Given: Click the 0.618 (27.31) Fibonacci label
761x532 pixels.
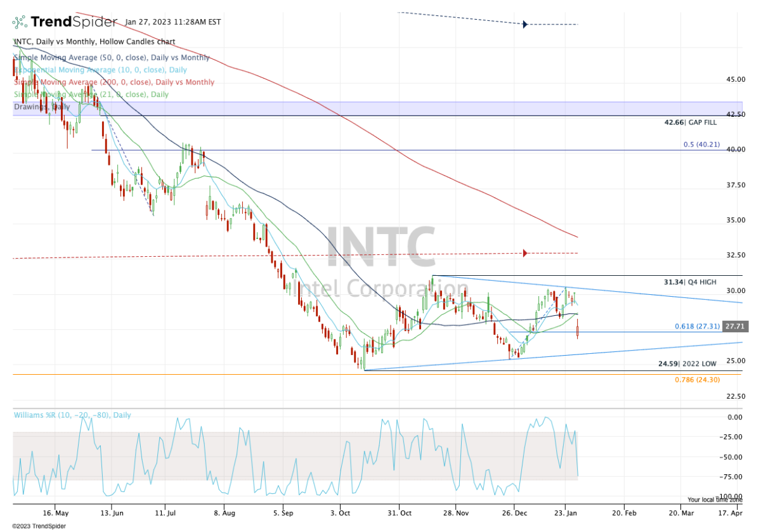Looking at the screenshot, I should click(x=697, y=327).
